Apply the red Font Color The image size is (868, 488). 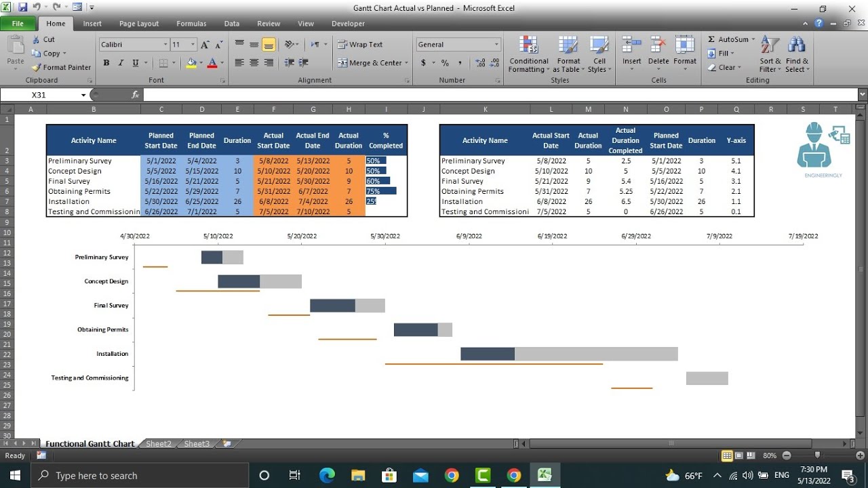pyautogui.click(x=212, y=63)
